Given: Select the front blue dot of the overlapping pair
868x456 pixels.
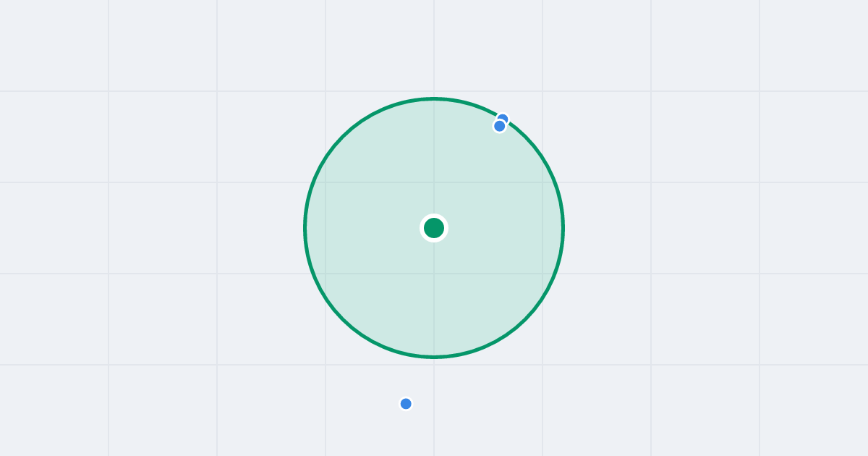Looking at the screenshot, I should pos(499,126).
